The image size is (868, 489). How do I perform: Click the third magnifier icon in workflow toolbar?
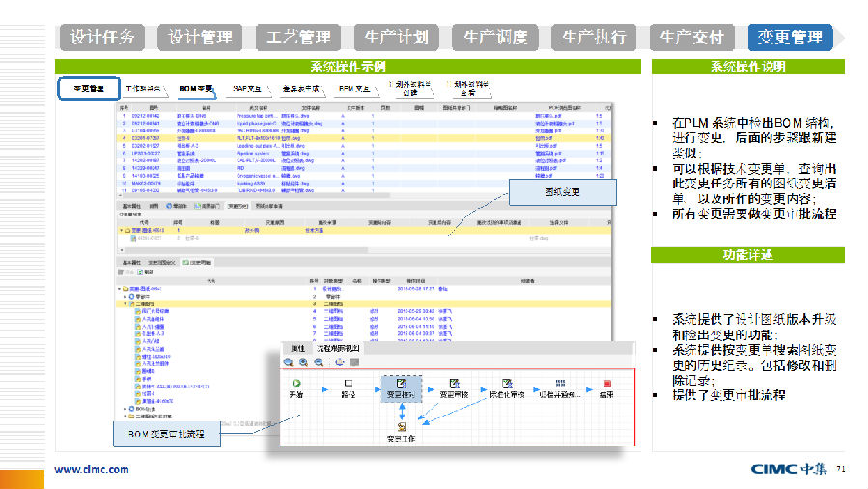[319, 362]
